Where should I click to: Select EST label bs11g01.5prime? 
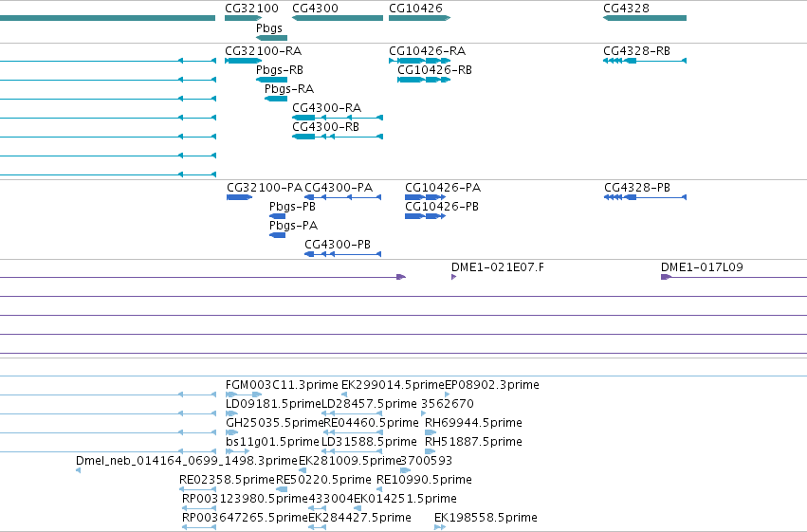point(272,442)
